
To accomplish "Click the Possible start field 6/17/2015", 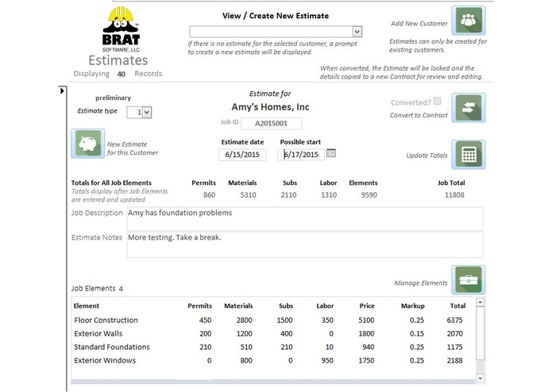I will tap(301, 155).
